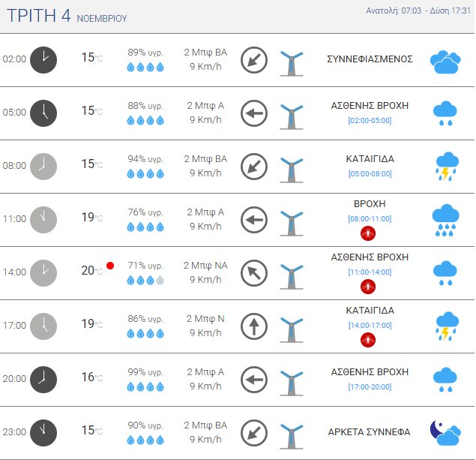476x460 pixels.
Task: Click the red dot next to 20°C
Action: pos(110,266)
